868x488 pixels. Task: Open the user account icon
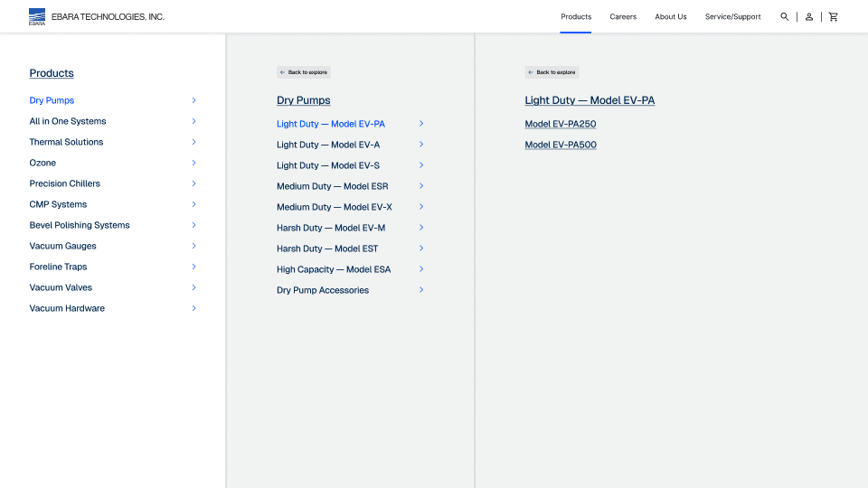[808, 16]
